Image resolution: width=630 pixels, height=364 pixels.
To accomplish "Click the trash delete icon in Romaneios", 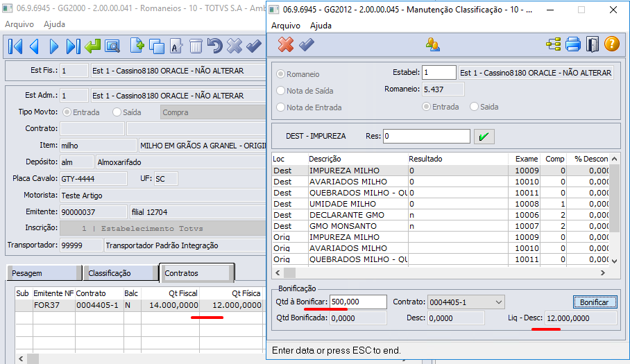I will [x=196, y=46].
